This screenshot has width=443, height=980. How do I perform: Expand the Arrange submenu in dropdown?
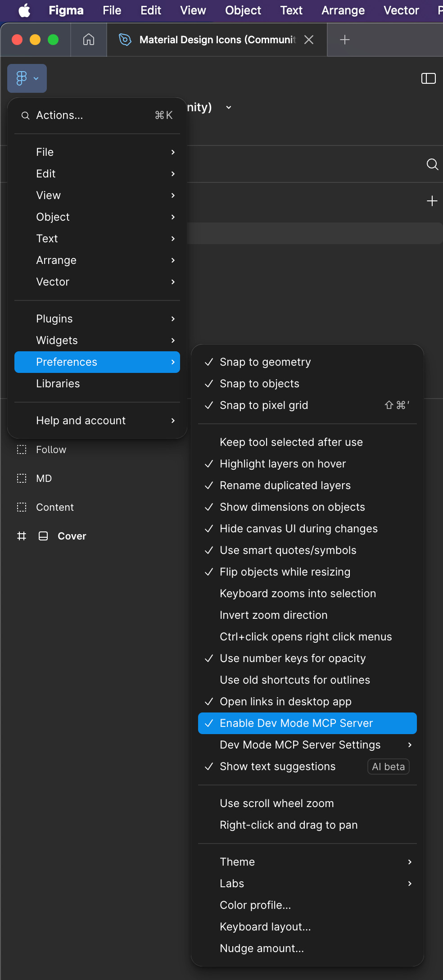point(97,260)
